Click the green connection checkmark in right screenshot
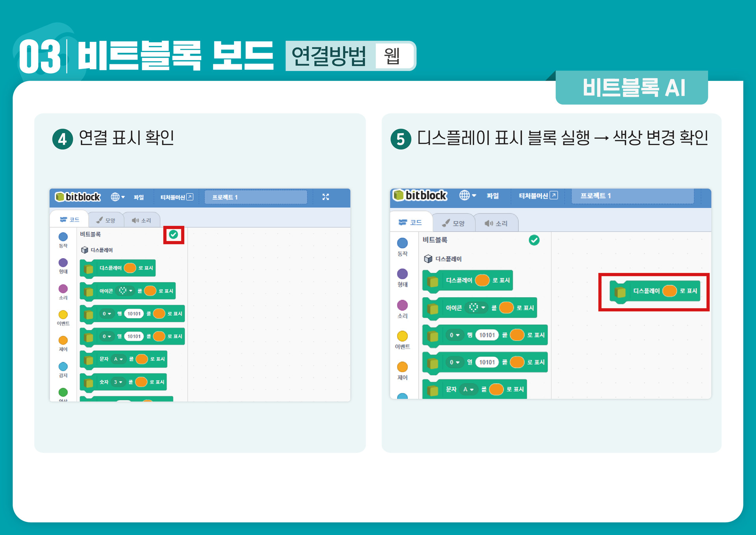 (x=534, y=240)
